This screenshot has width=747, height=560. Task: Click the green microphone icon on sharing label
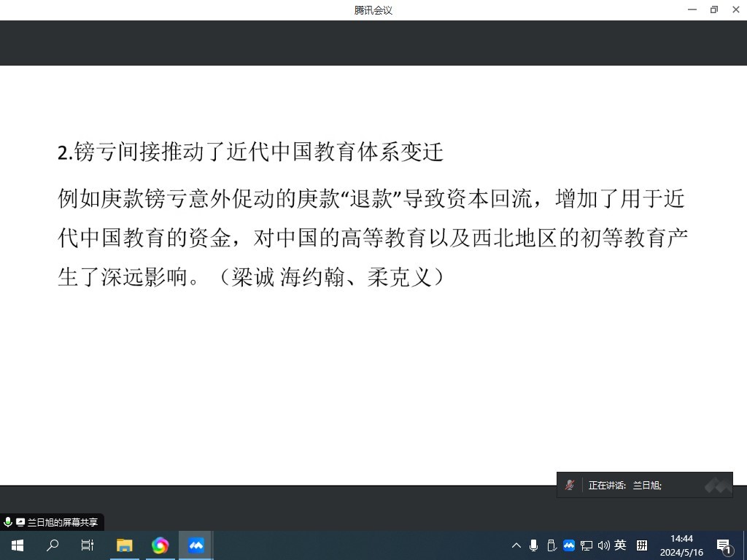tap(8, 522)
